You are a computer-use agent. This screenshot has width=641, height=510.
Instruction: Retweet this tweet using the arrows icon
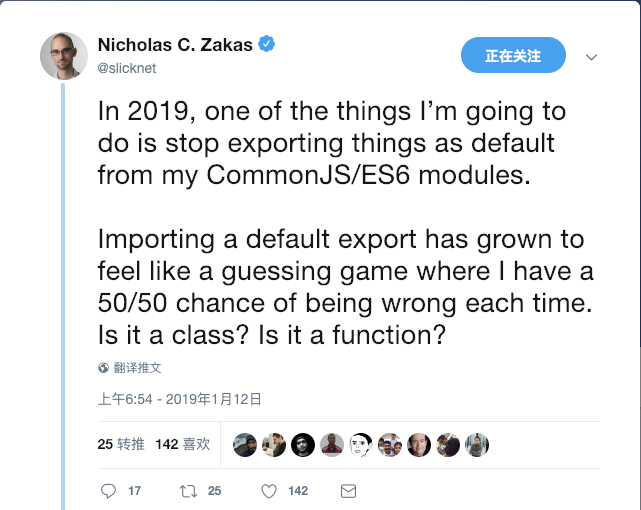click(187, 491)
